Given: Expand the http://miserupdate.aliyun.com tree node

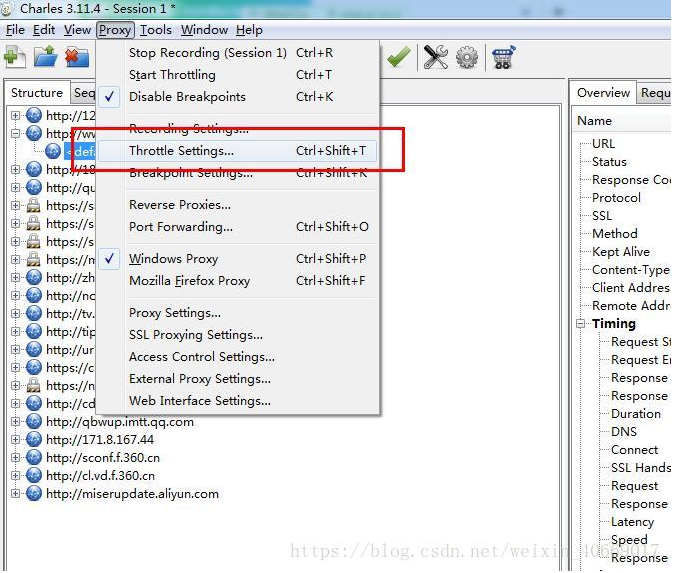Looking at the screenshot, I should tap(15, 493).
